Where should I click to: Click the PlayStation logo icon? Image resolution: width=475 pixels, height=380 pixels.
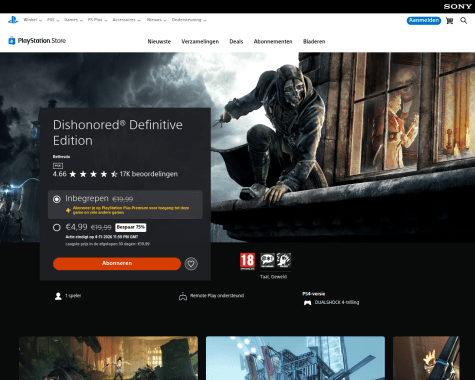pyautogui.click(x=13, y=20)
